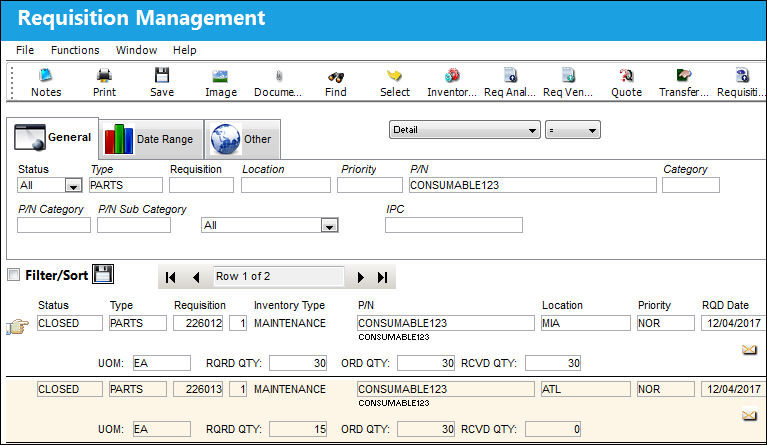Click the Requisition toolbar icon at far right
Image resolution: width=767 pixels, height=445 pixels.
(x=742, y=76)
